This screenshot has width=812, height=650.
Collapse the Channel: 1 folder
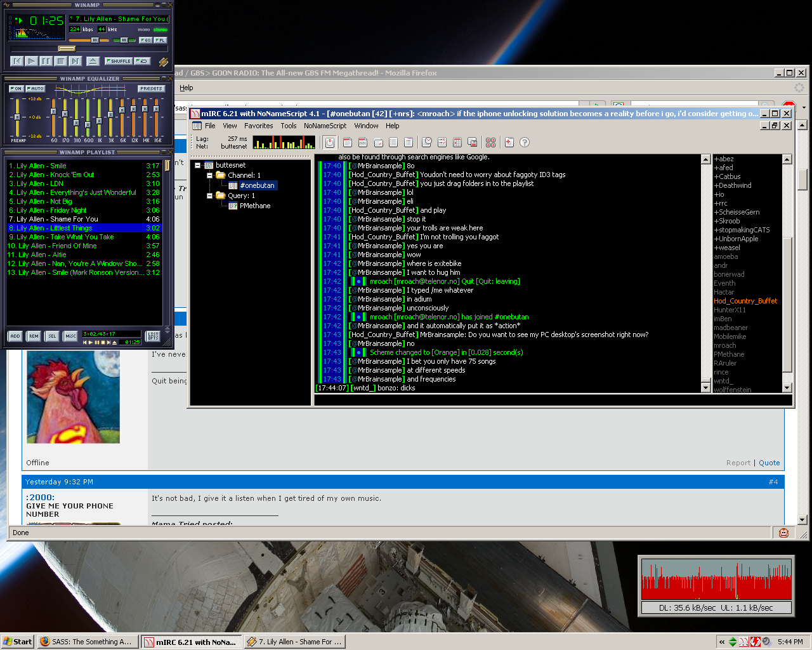(209, 175)
